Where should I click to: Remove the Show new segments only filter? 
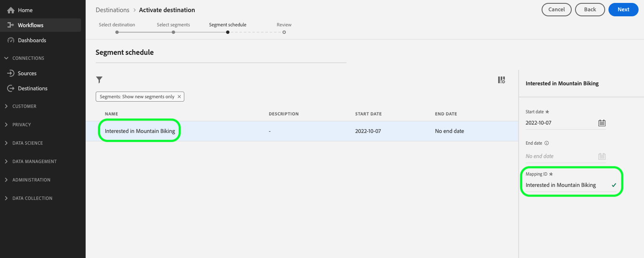179,97
